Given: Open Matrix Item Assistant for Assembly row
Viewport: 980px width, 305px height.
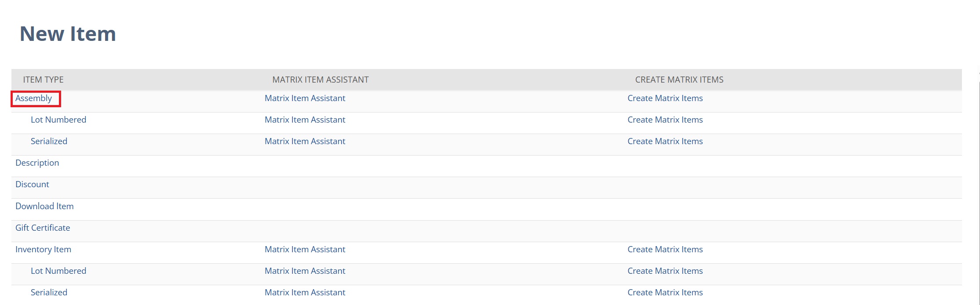Looking at the screenshot, I should pyautogui.click(x=305, y=98).
